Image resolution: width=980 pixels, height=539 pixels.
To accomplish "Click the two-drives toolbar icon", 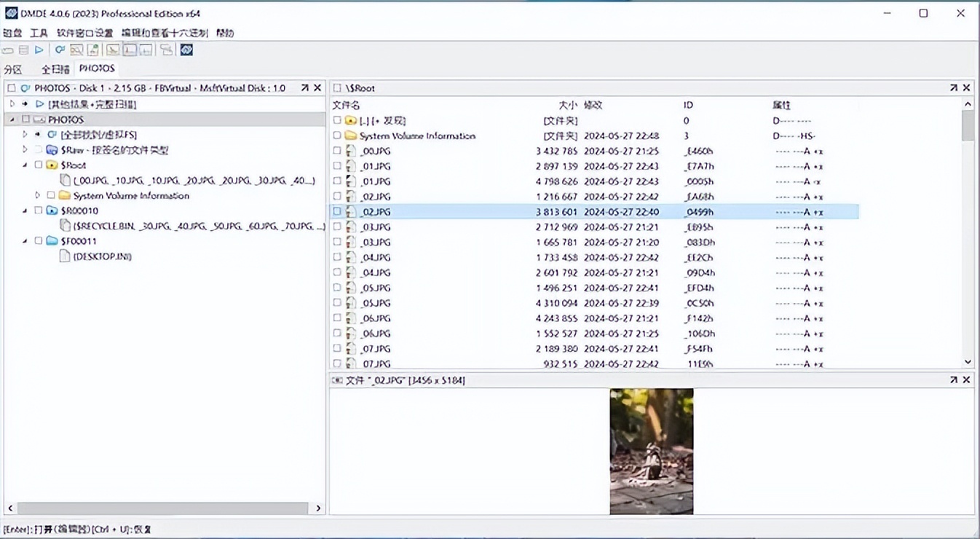I will click(x=167, y=50).
